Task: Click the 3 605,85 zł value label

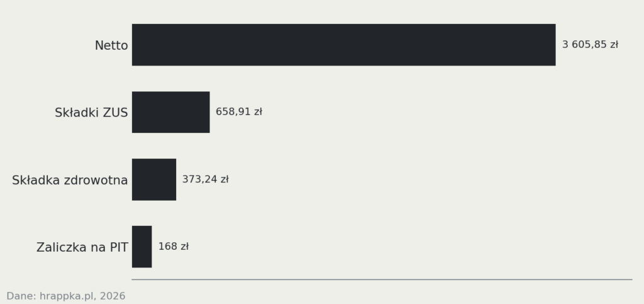Action: (x=590, y=44)
